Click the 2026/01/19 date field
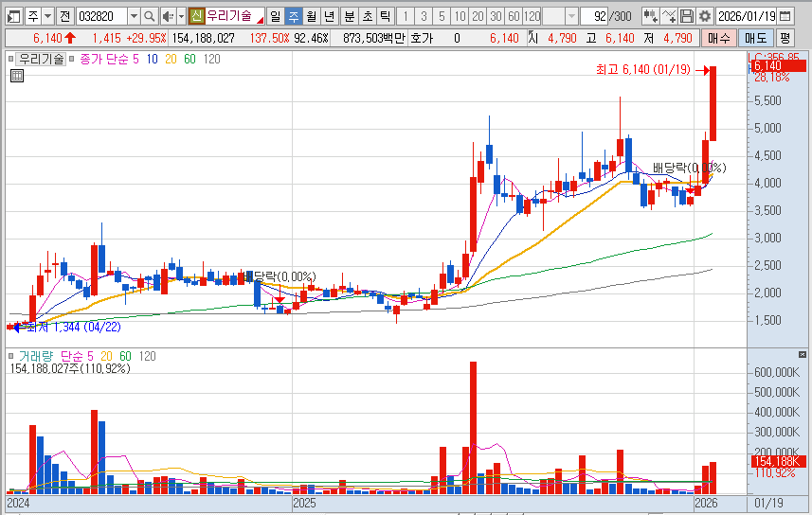The width and height of the screenshot is (812, 515). (747, 16)
